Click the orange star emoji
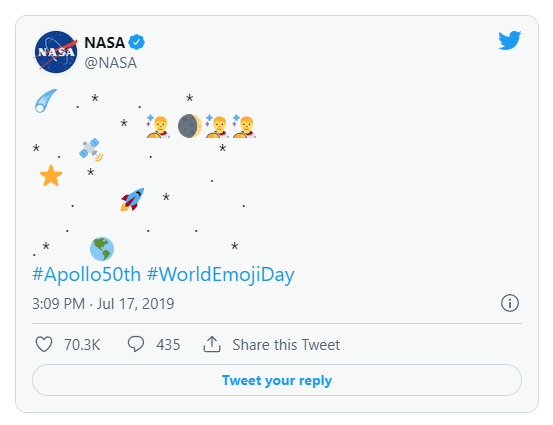This screenshot has height=425, width=553. [x=51, y=175]
